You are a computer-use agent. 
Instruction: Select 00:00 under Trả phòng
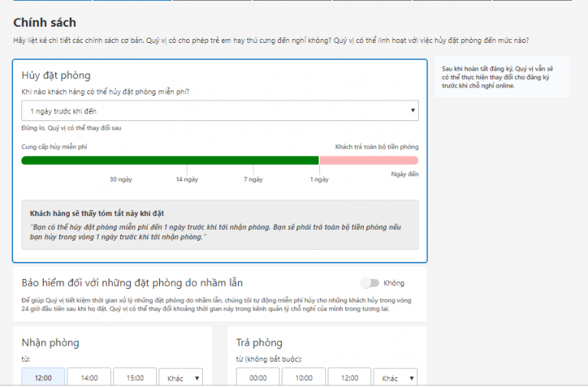tap(258, 378)
